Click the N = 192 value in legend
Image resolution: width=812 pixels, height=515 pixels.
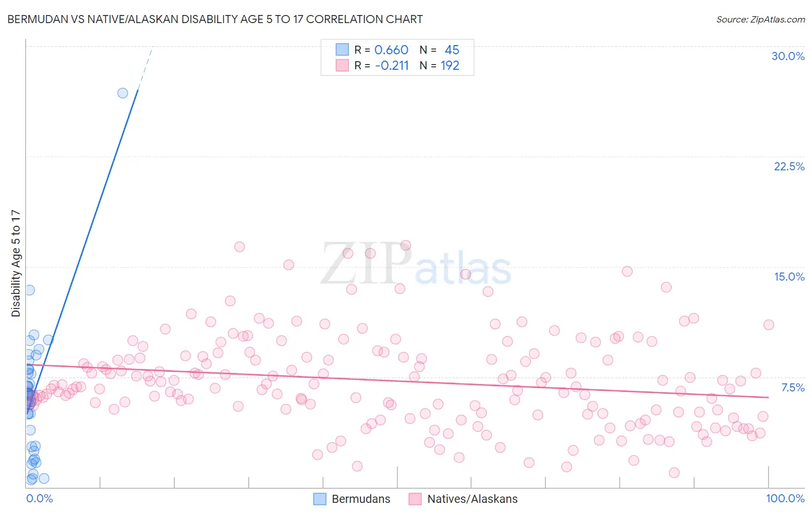[439, 65]
